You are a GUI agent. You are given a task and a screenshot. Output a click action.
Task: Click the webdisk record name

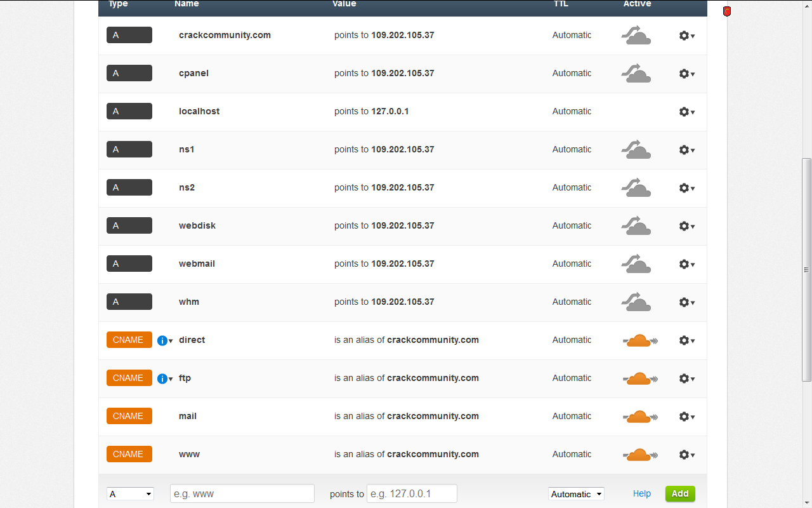point(197,225)
